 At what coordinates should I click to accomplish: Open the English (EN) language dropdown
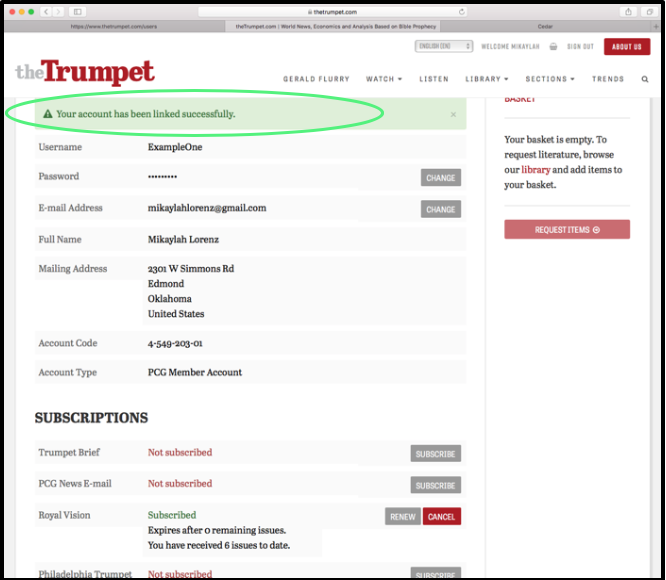(443, 46)
